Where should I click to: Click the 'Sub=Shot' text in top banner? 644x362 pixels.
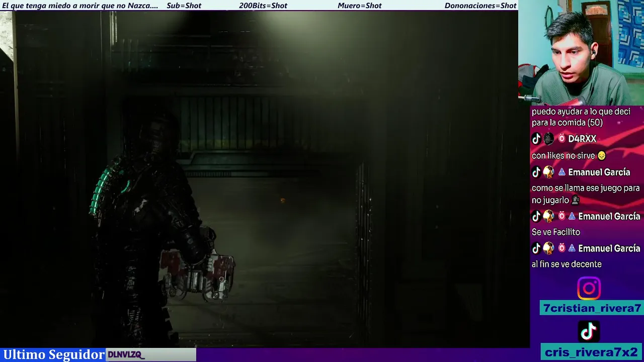tap(184, 6)
